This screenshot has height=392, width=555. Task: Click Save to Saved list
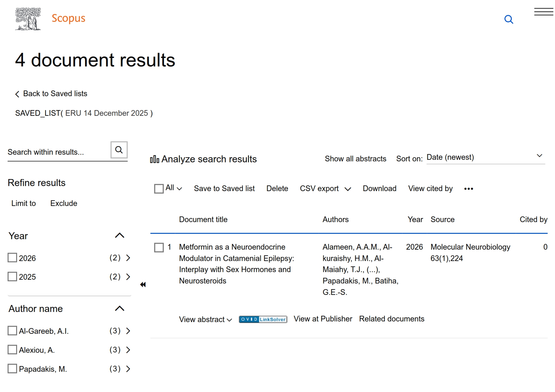pyautogui.click(x=224, y=189)
